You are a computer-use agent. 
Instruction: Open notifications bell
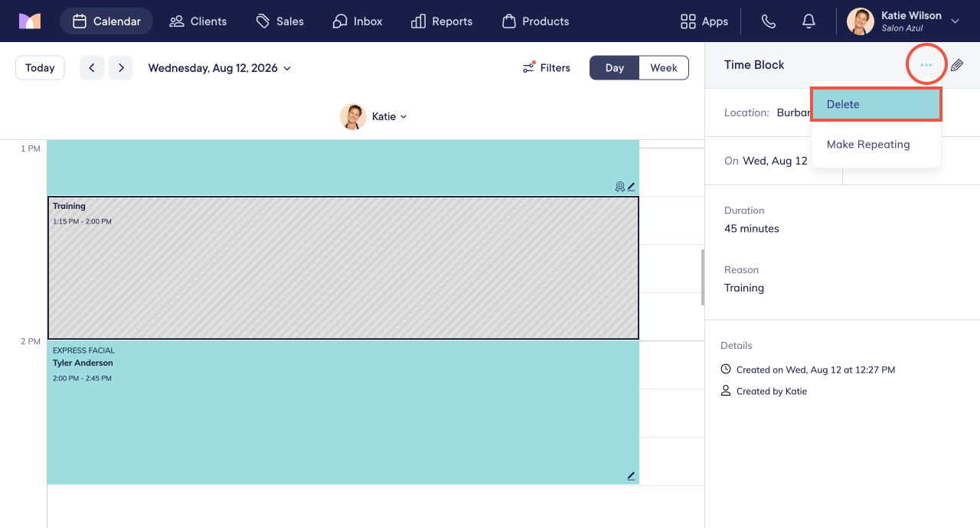point(808,21)
